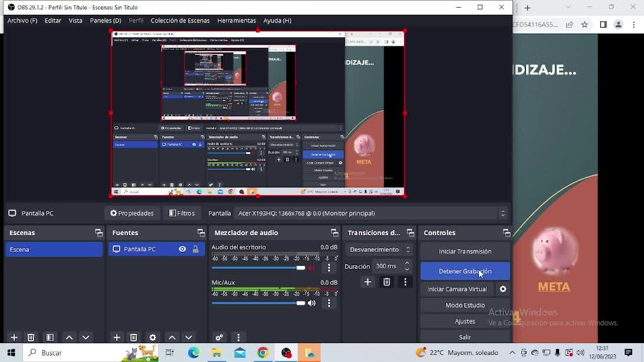Delete selected source using trash icon
Image resolution: width=644 pixels, height=362 pixels.
tap(134, 337)
